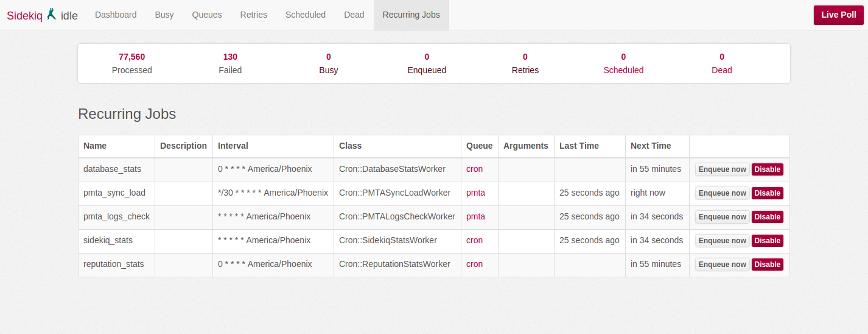Switch to the Busy tab
This screenshot has width=868, height=334.
(164, 15)
